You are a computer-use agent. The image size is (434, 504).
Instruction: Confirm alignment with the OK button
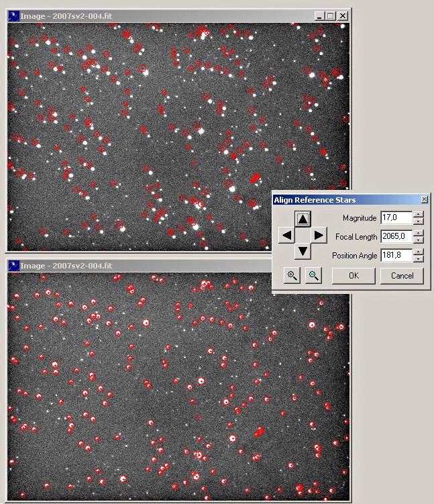354,276
